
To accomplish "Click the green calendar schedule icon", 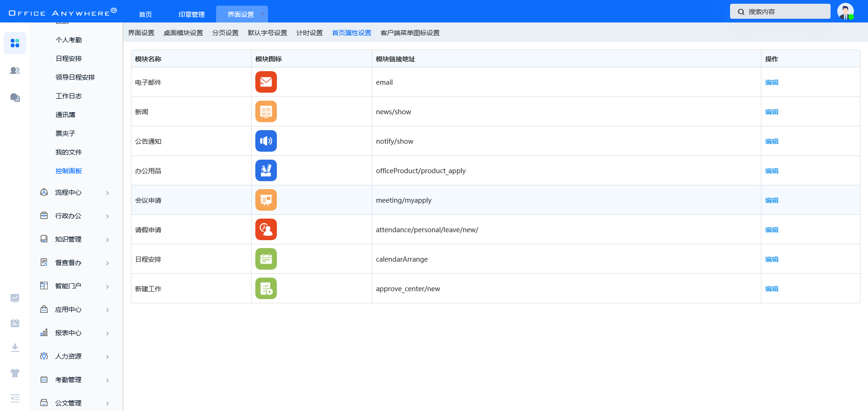I will tap(266, 259).
